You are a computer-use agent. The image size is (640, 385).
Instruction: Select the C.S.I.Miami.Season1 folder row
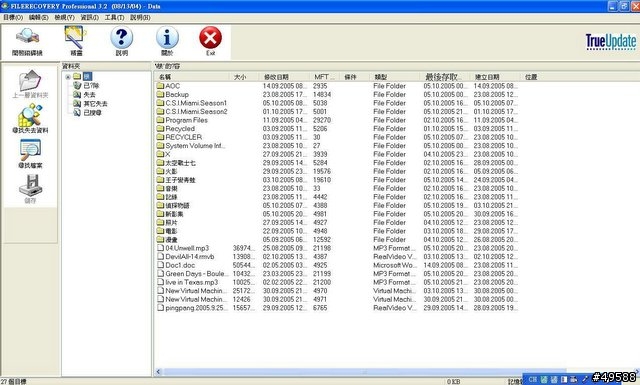tap(337, 103)
